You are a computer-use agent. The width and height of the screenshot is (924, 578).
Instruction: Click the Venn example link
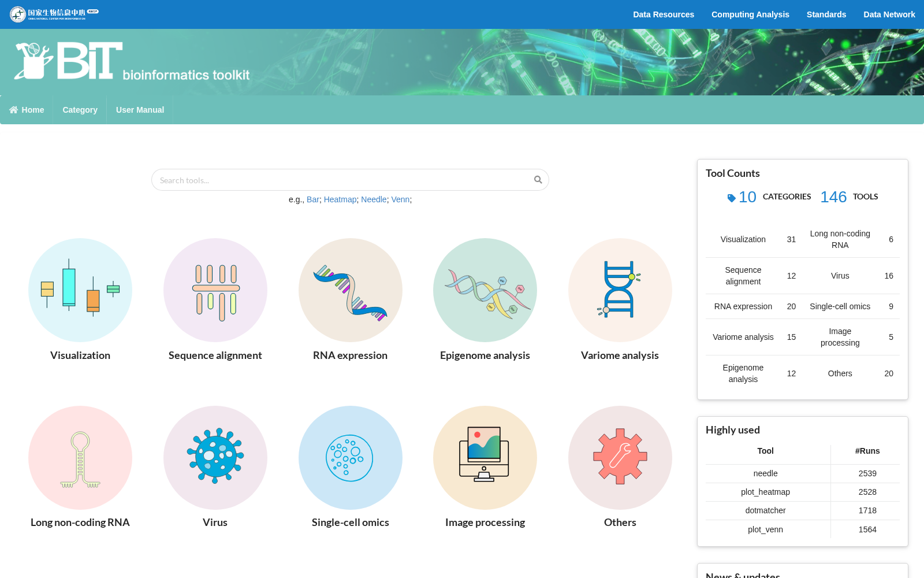[x=400, y=199]
